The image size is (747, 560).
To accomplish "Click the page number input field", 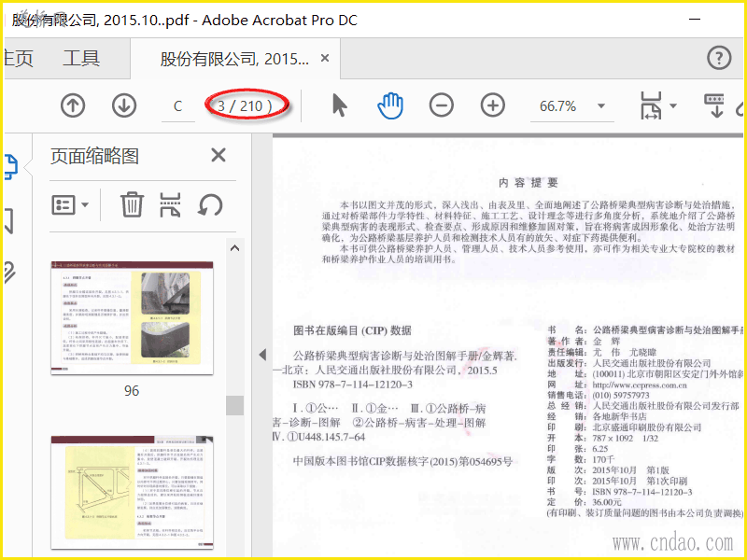I will [x=177, y=105].
